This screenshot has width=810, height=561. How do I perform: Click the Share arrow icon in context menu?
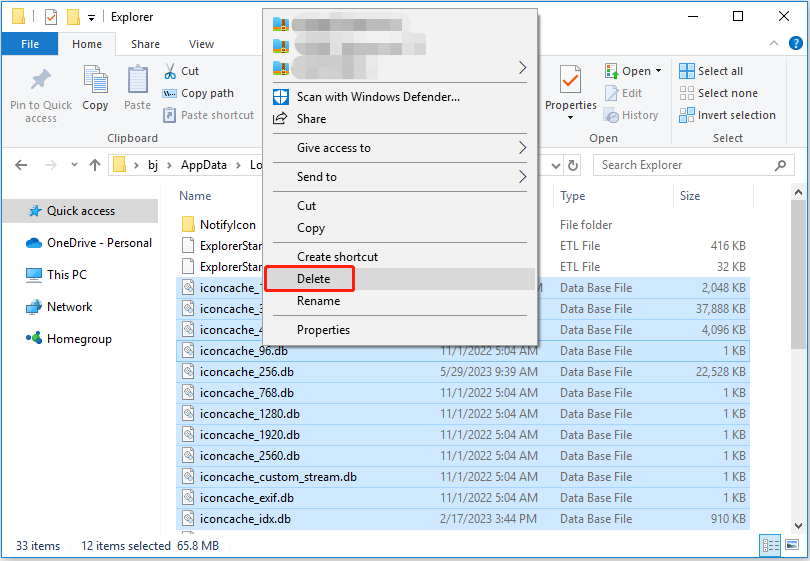pos(280,118)
